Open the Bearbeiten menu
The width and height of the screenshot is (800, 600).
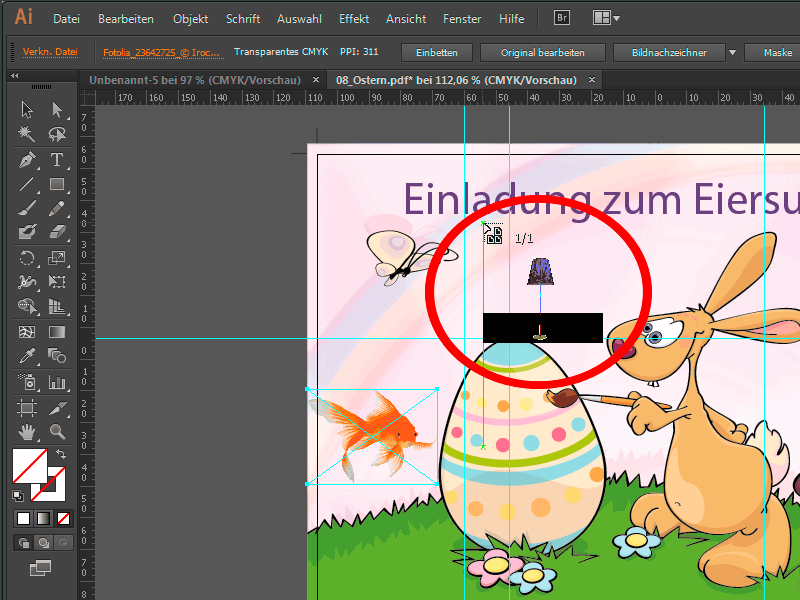(126, 19)
